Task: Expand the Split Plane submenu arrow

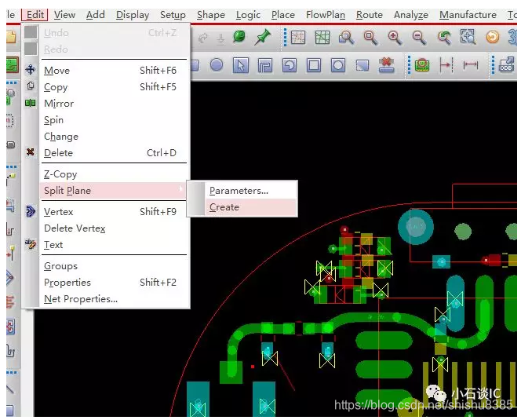Action: click(x=182, y=191)
